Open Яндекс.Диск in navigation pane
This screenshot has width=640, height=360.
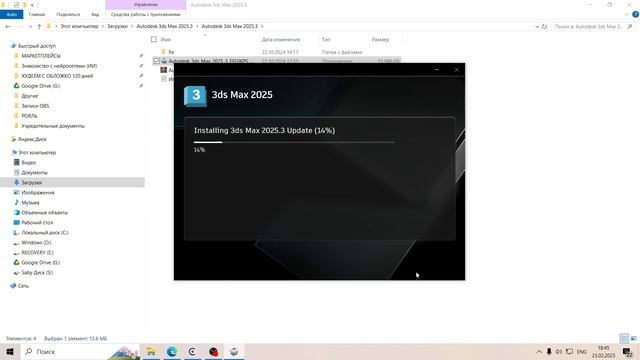coord(32,139)
